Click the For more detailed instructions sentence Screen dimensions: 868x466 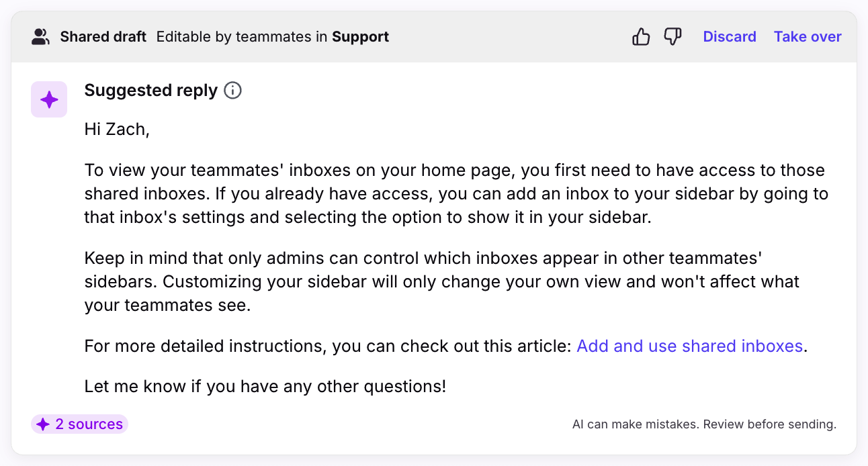pos(445,346)
